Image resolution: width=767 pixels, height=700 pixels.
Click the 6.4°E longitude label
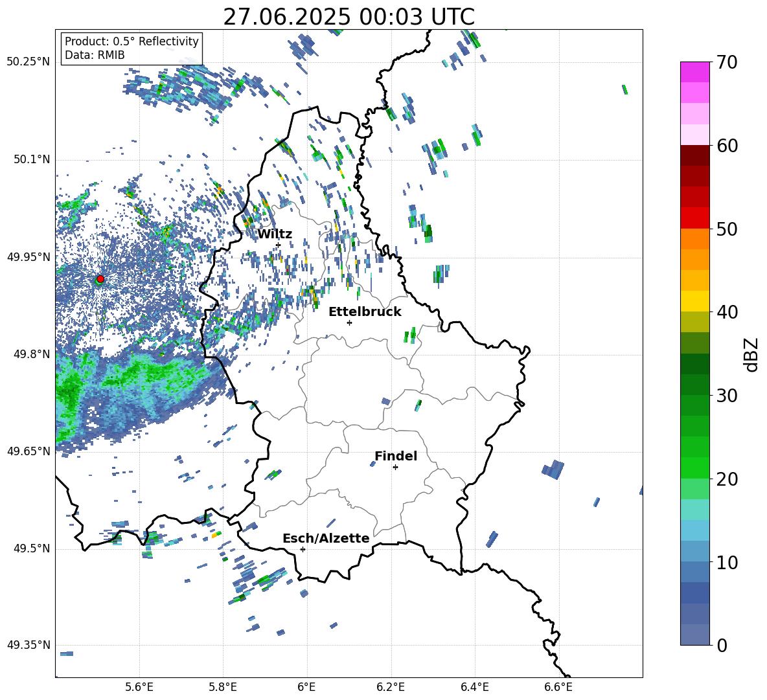click(474, 687)
